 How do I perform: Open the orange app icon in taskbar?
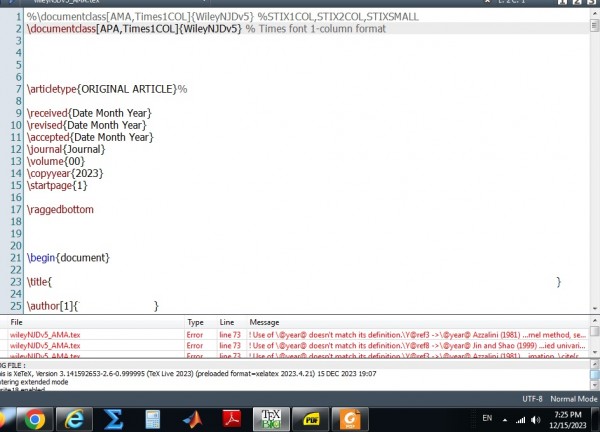point(349,418)
